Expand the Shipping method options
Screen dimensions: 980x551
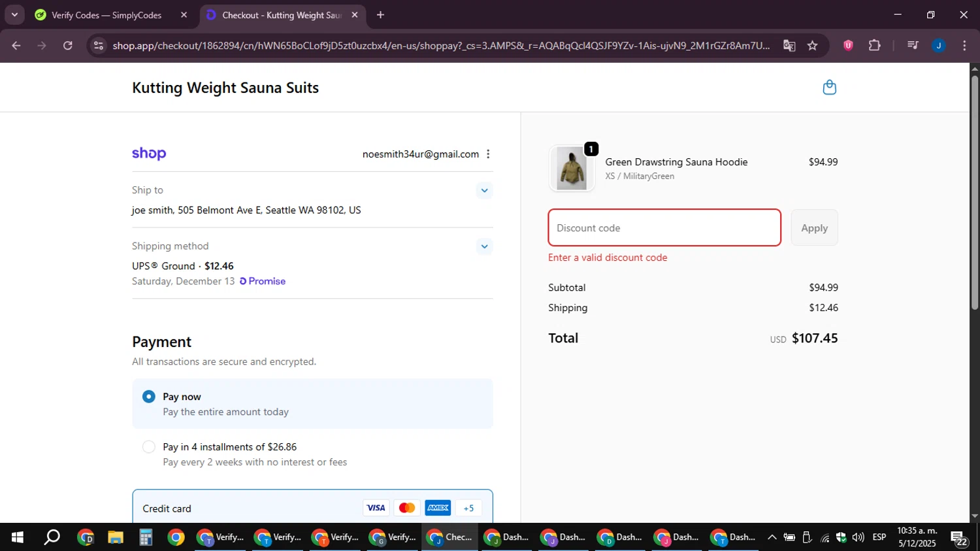(x=484, y=246)
